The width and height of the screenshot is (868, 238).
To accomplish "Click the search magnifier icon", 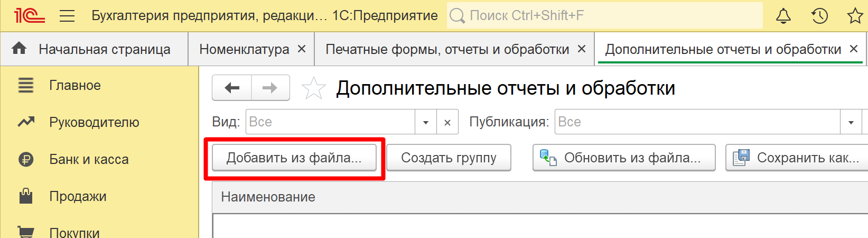I will (x=457, y=16).
